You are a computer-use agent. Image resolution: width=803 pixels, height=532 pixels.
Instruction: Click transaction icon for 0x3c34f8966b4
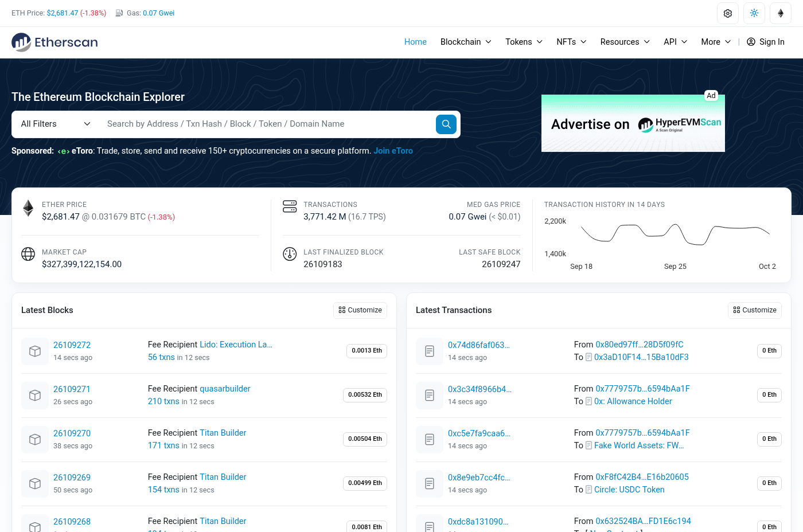coord(430,396)
